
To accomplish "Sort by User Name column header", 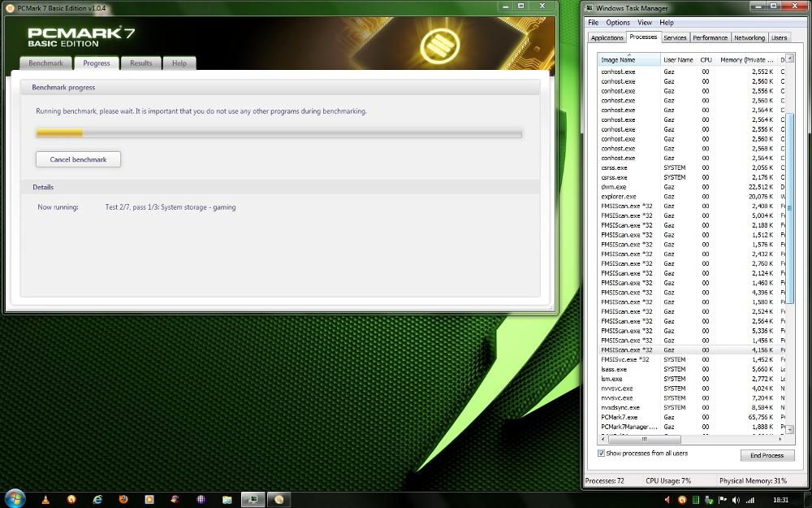I will tap(678, 59).
